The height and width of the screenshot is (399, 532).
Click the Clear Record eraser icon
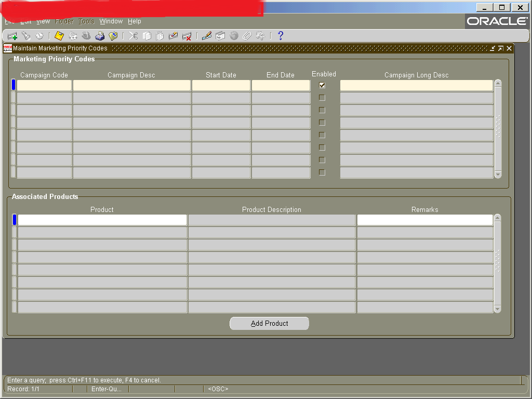click(174, 36)
